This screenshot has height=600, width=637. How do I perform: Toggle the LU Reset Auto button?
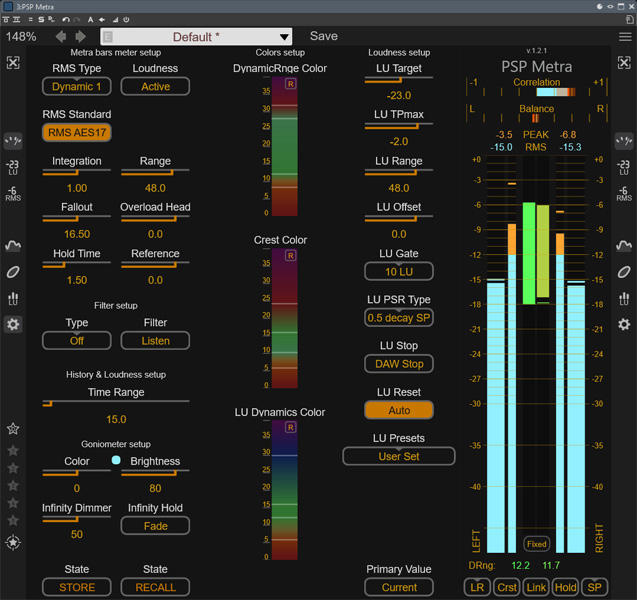[x=399, y=410]
